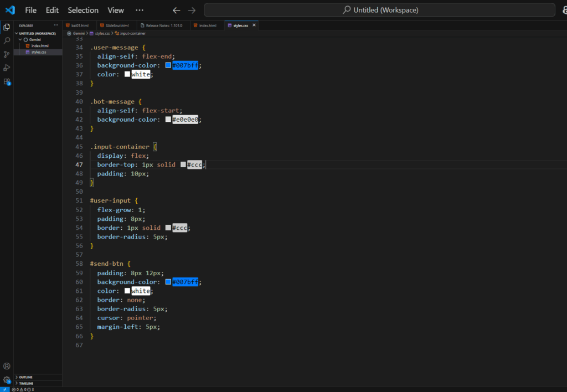Close the styles.css tab
The height and width of the screenshot is (392, 567).
254,25
